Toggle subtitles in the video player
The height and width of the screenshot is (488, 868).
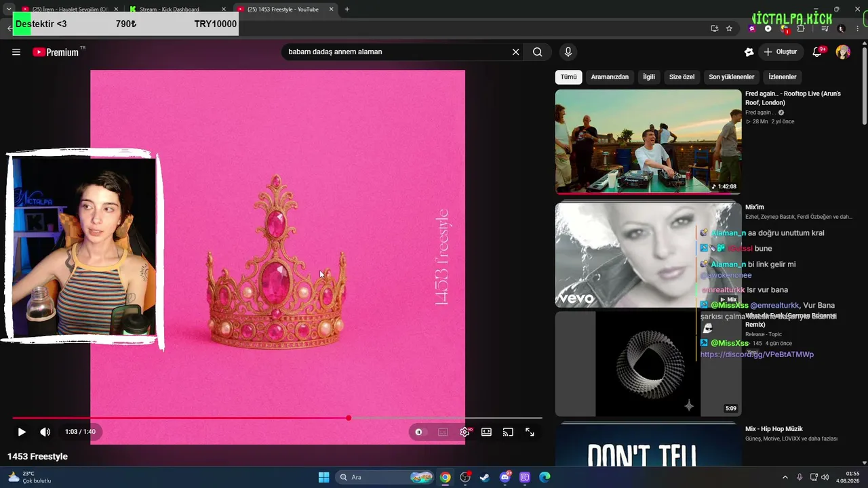click(x=443, y=432)
